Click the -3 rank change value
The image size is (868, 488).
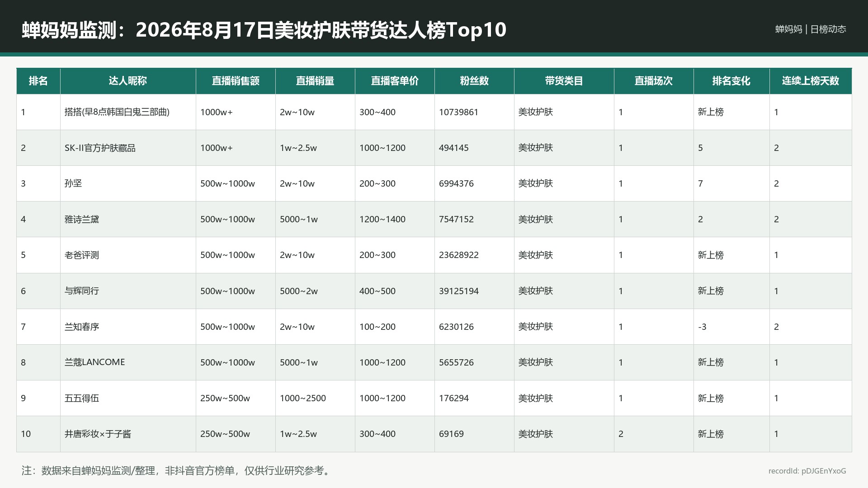point(702,327)
